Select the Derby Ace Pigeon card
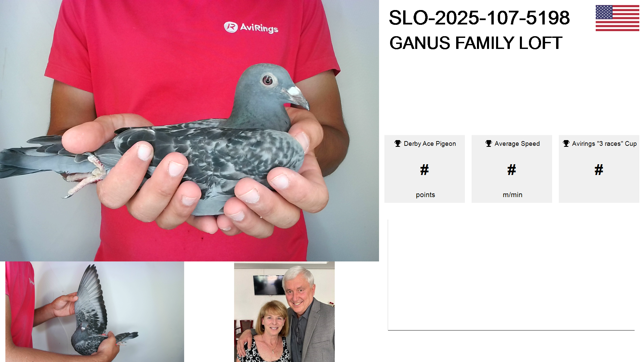Screen dimensions: 644x362 tap(425, 169)
